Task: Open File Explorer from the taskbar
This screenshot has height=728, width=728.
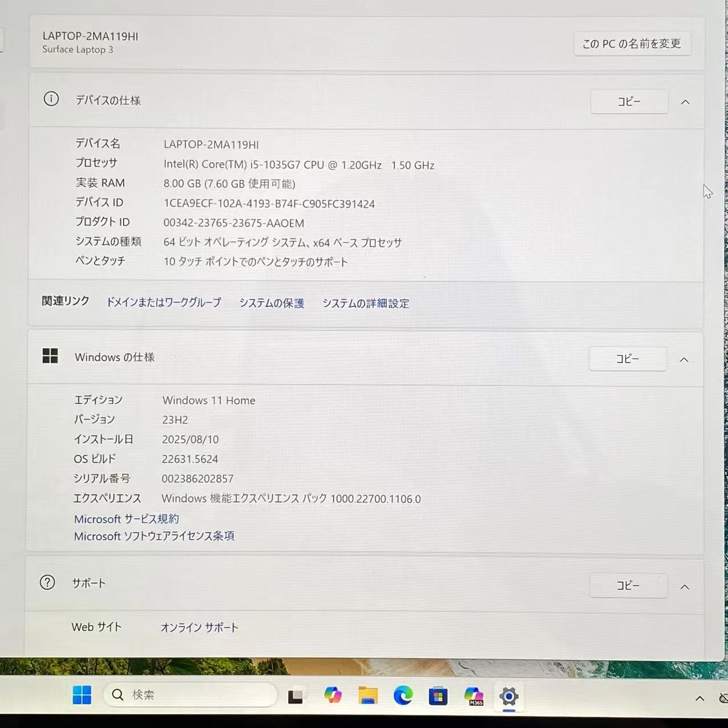Action: pyautogui.click(x=368, y=695)
